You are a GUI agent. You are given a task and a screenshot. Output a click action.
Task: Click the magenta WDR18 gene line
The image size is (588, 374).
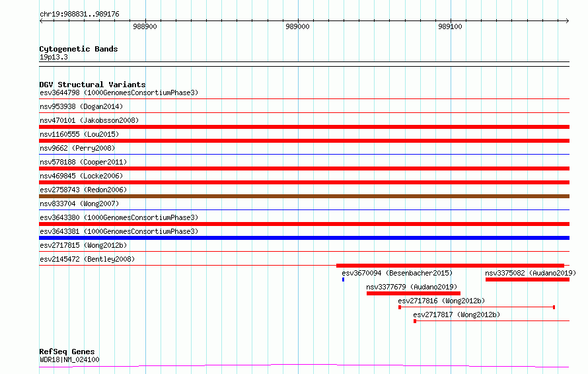pyautogui.click(x=304, y=365)
